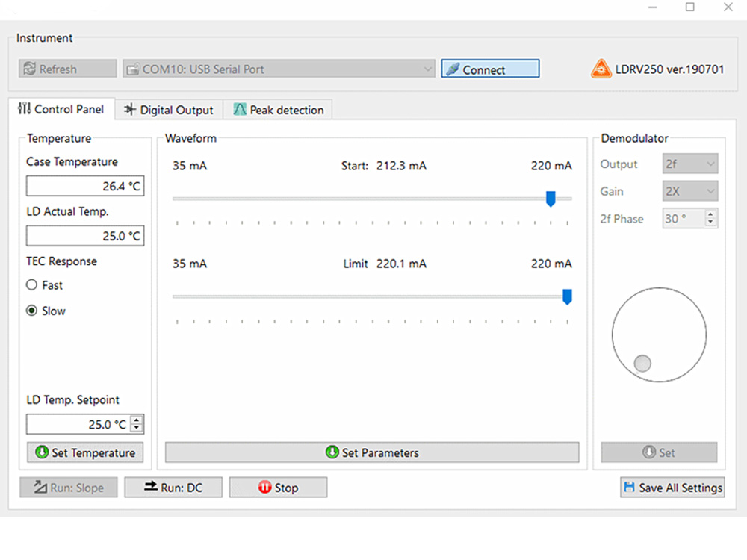Select Fast TEC response
The image size is (747, 560).
click(x=31, y=285)
